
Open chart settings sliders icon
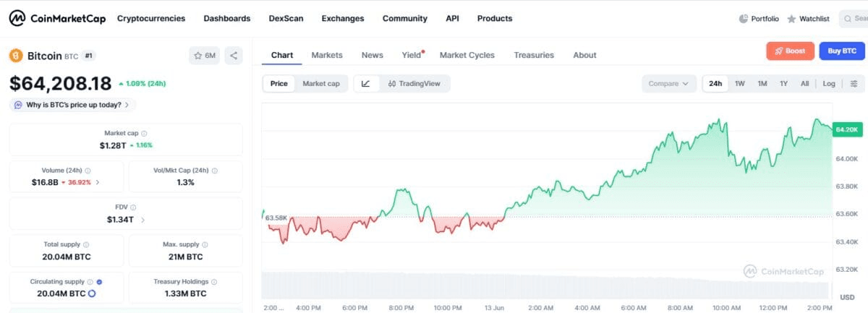point(854,83)
